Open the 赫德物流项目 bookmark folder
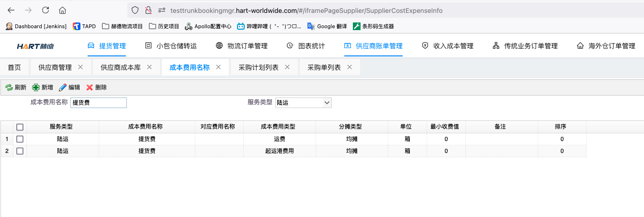 pyautogui.click(x=123, y=26)
